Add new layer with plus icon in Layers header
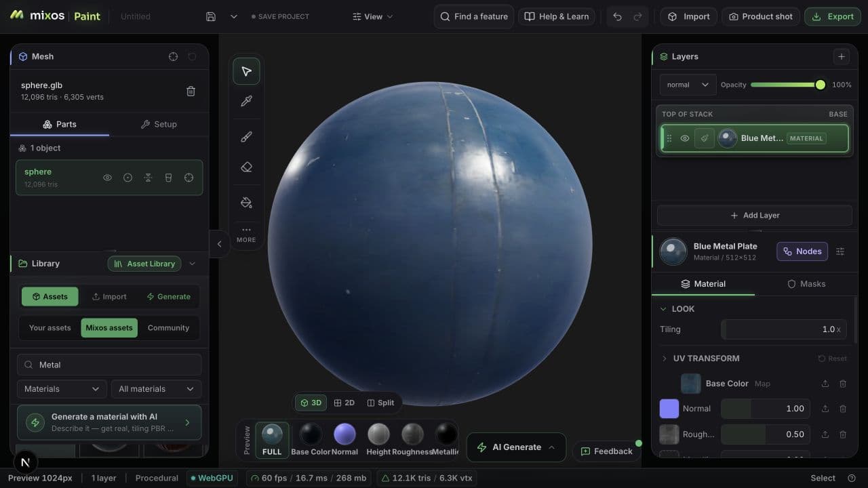Screen dimensions: 868x488 pyautogui.click(x=841, y=57)
